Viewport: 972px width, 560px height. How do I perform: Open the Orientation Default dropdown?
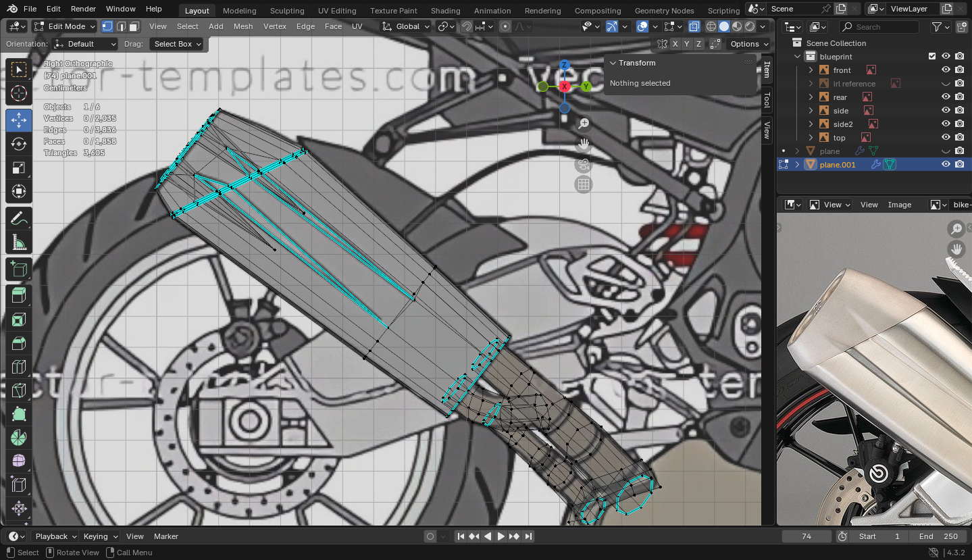point(85,44)
